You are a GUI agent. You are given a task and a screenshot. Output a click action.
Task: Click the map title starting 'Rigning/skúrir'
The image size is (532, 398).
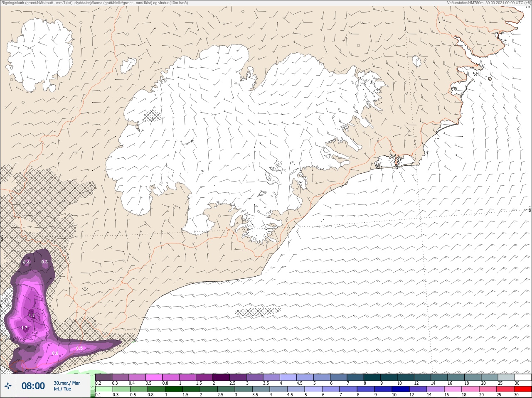tap(94, 3)
